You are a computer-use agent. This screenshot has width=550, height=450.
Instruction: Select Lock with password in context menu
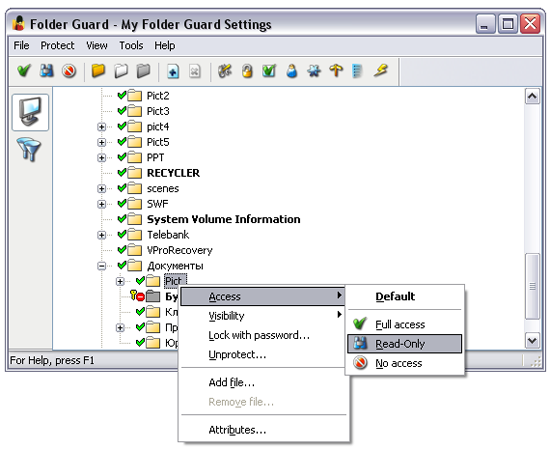(x=259, y=335)
